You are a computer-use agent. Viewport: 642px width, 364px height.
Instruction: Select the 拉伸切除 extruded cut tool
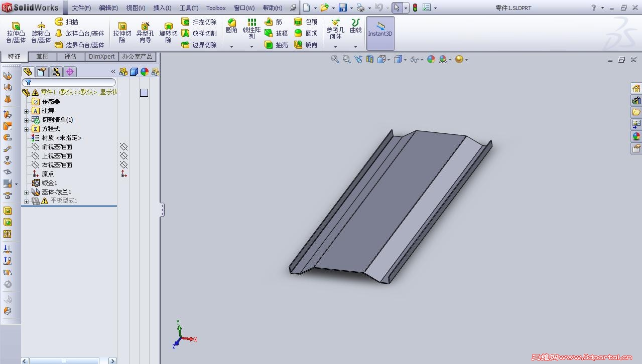tap(122, 33)
